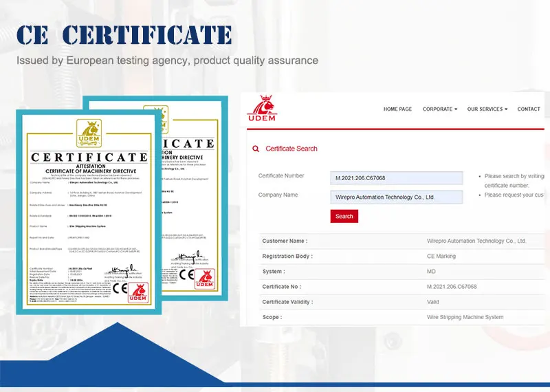Click the Customer Name : label
Image resolution: width=550 pixels, height=392 pixels.
coord(285,241)
